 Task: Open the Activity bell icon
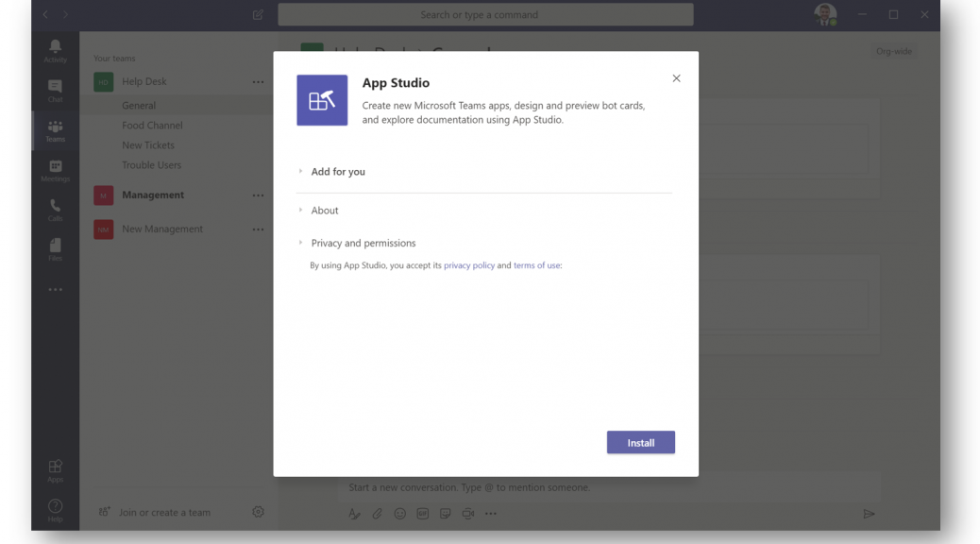55,51
